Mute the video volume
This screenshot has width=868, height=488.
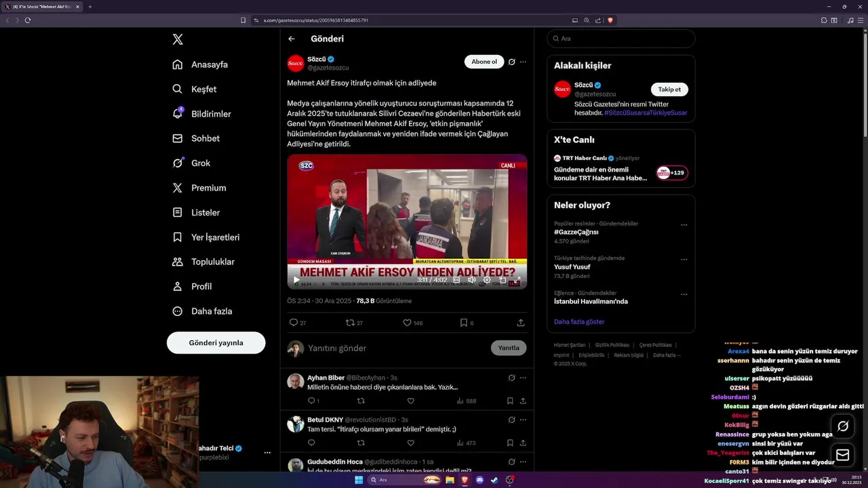pyautogui.click(x=471, y=280)
